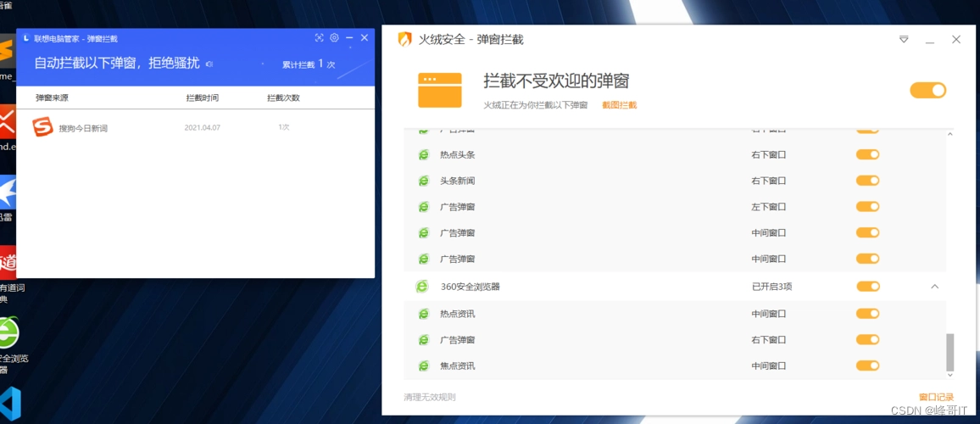
Task: Toggle the 360安全浏览器 group switch
Action: click(868, 287)
